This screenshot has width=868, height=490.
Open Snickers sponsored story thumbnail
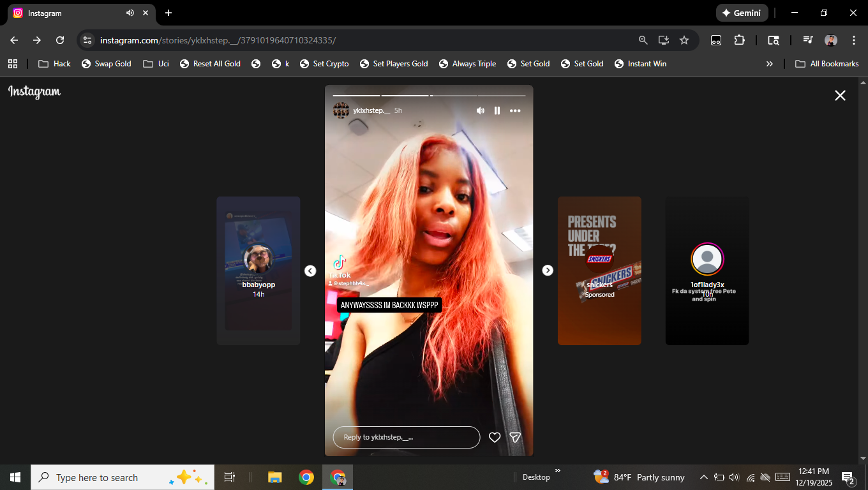pyautogui.click(x=599, y=271)
